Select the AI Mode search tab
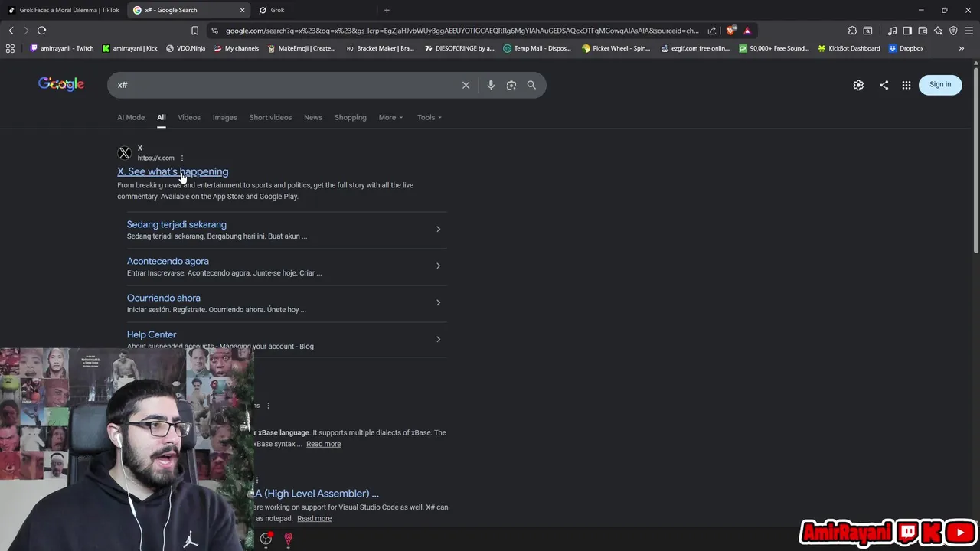Viewport: 980px width, 551px height. [x=131, y=117]
